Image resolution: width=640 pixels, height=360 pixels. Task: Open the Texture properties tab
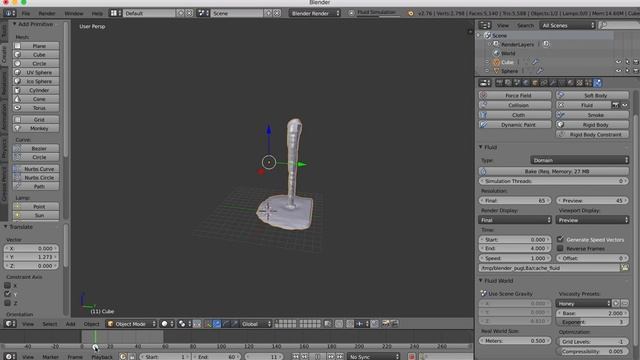[x=579, y=83]
